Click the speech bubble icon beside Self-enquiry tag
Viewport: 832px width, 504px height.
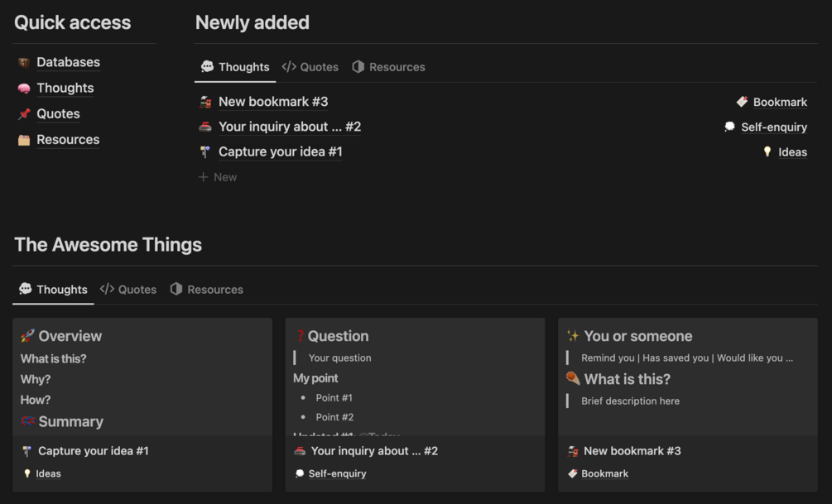click(x=729, y=127)
